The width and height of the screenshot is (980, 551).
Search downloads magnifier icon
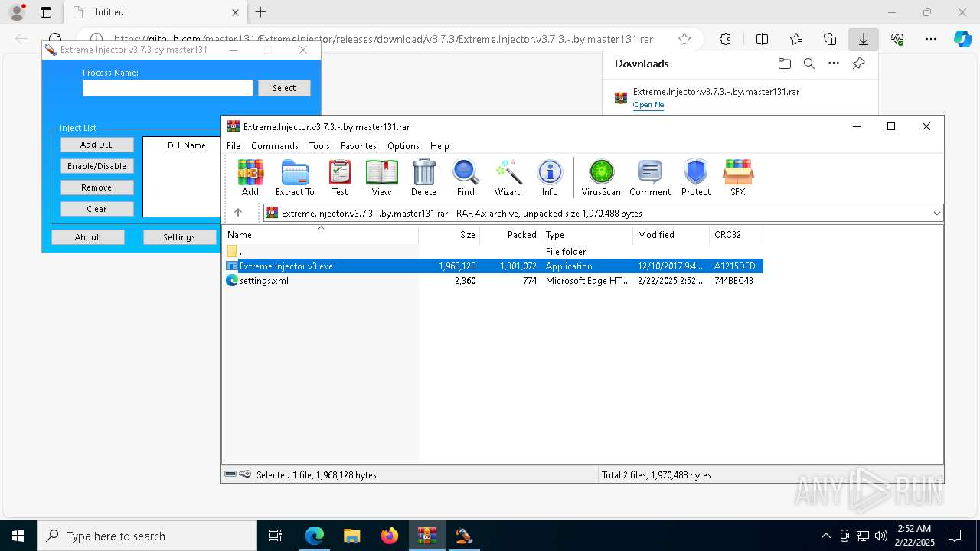808,64
